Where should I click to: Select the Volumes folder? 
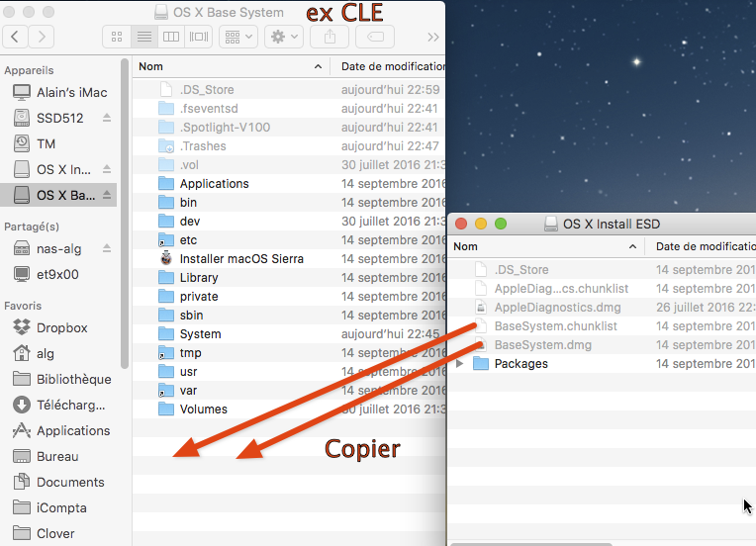click(x=289, y=409)
